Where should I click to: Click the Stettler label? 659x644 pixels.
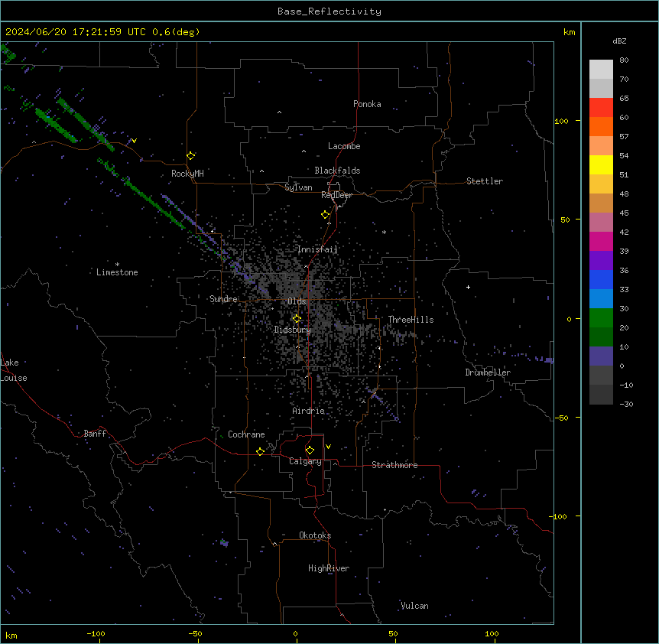click(484, 181)
